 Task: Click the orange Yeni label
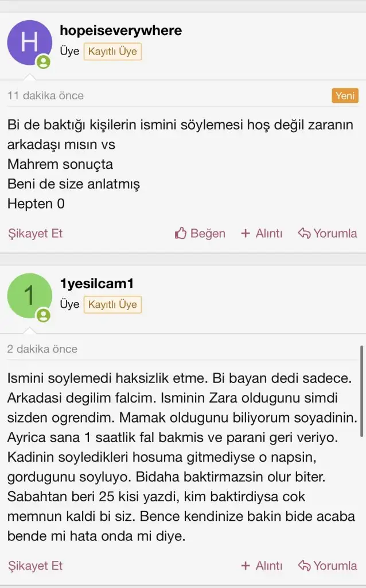point(345,95)
